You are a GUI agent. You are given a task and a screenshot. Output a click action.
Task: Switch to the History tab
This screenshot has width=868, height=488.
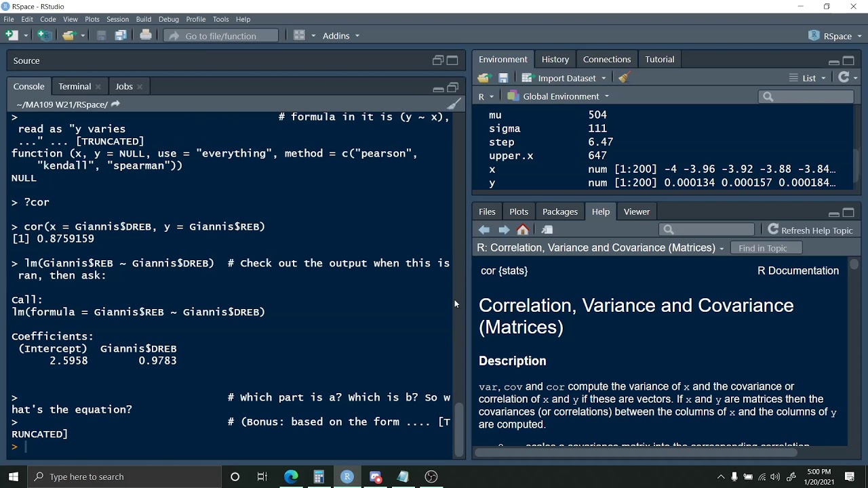(x=555, y=59)
